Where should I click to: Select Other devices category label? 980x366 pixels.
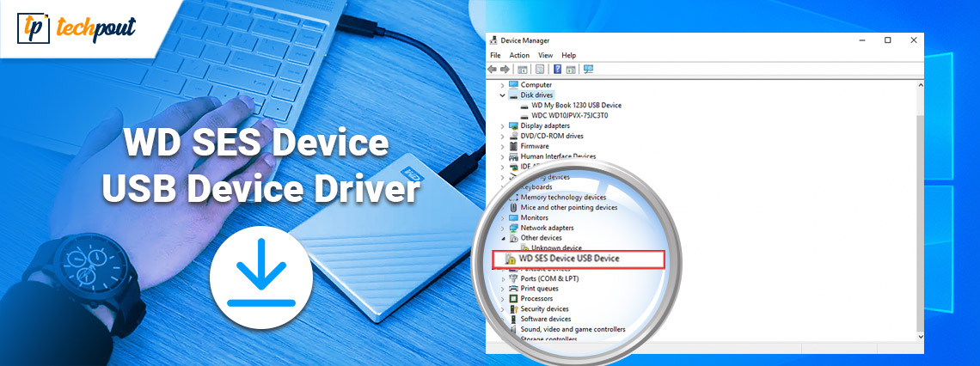[x=542, y=238]
